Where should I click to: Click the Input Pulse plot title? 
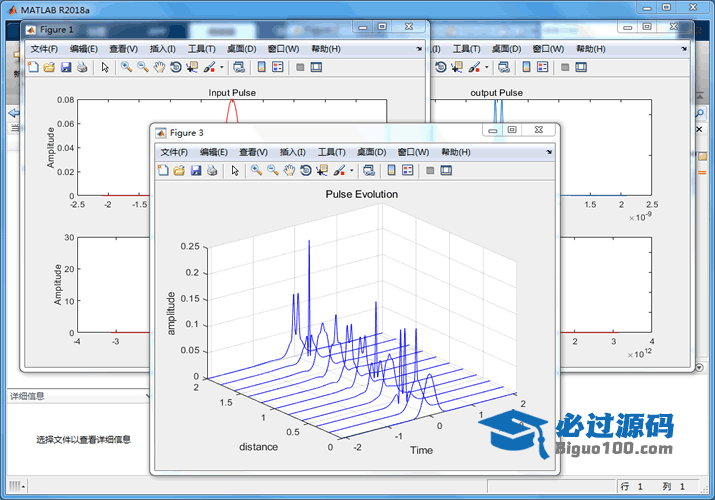pyautogui.click(x=232, y=93)
